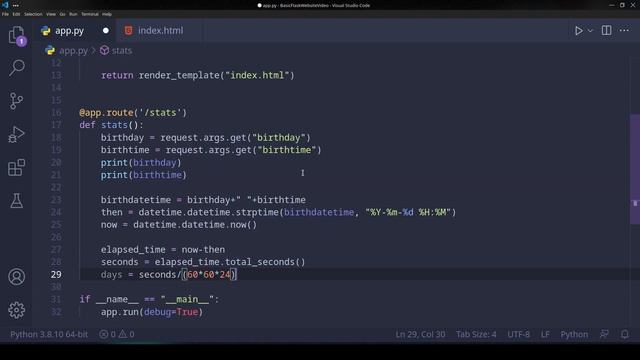Screen dimensions: 640x360
Task: Click the title bar ellipsis menu
Action: point(16,5)
